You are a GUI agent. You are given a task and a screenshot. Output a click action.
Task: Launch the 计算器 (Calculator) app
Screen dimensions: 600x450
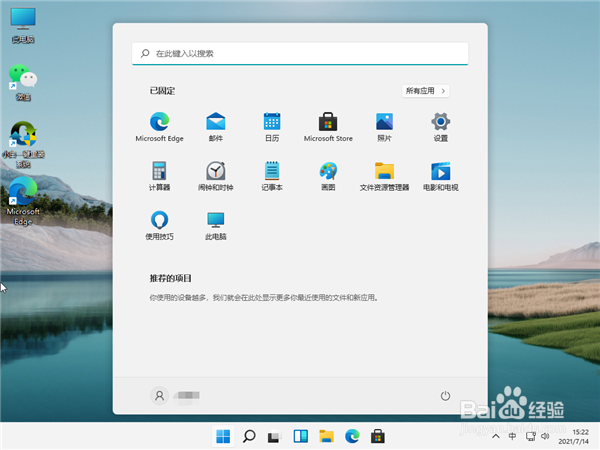159,176
